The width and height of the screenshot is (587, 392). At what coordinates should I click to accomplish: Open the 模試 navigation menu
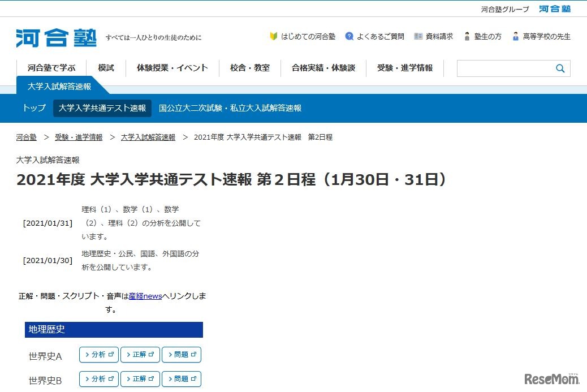point(105,67)
